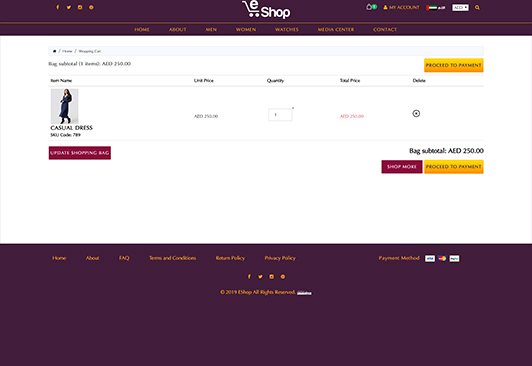This screenshot has height=366, width=532.
Task: Open the WOMEN menu item
Action: coord(246,30)
